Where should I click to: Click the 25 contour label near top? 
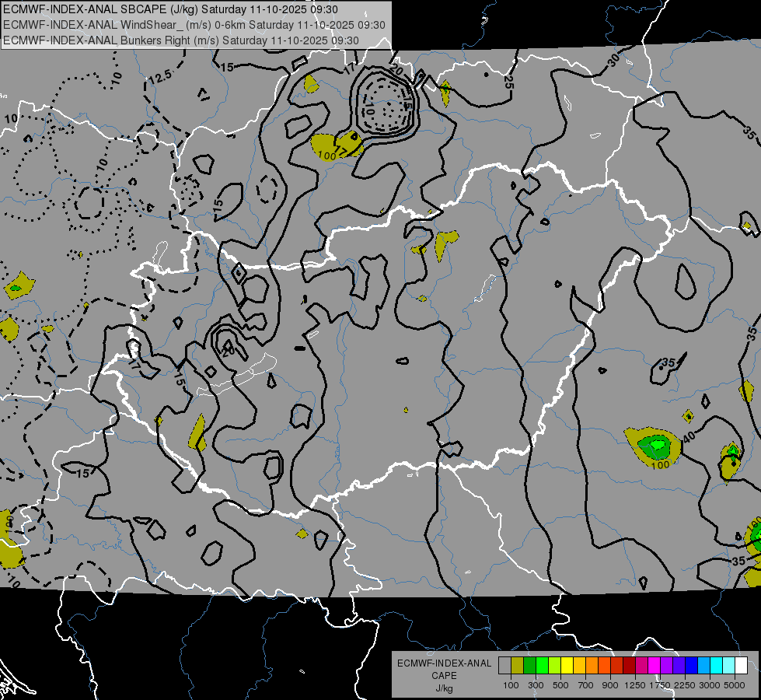(509, 80)
